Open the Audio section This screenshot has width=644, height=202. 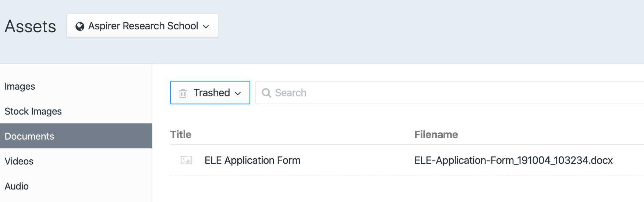pos(17,186)
